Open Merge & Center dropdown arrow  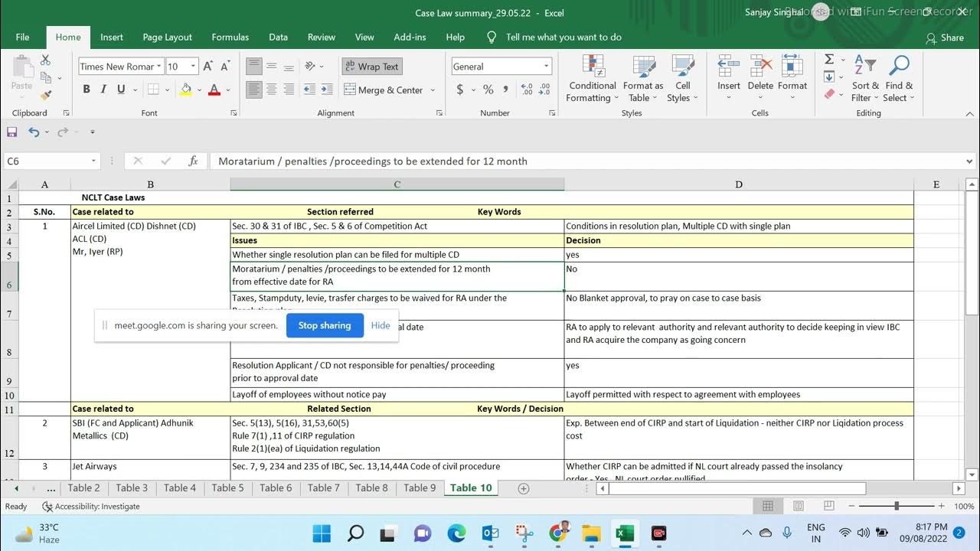[x=433, y=90]
